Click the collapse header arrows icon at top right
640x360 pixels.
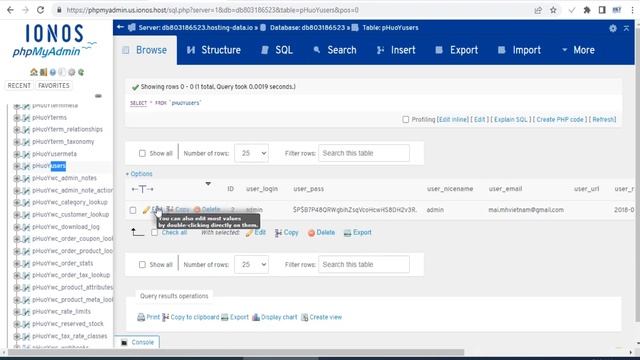pyautogui.click(x=626, y=28)
